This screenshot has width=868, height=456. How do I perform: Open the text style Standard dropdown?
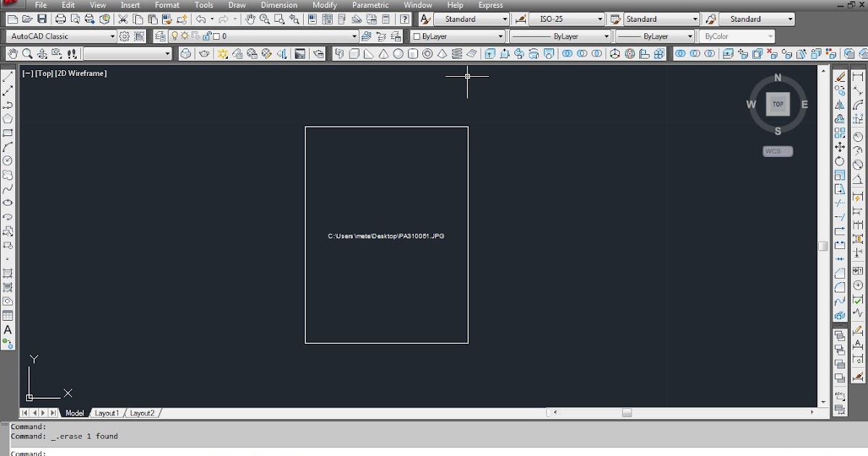[472, 19]
